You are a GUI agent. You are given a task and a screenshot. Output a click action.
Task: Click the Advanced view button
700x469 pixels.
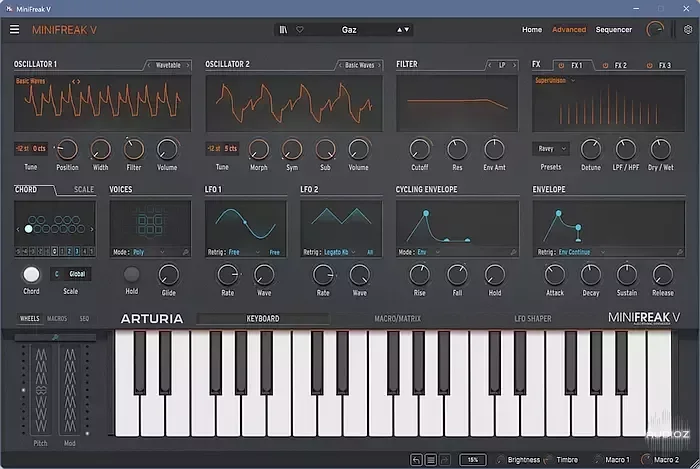[569, 29]
